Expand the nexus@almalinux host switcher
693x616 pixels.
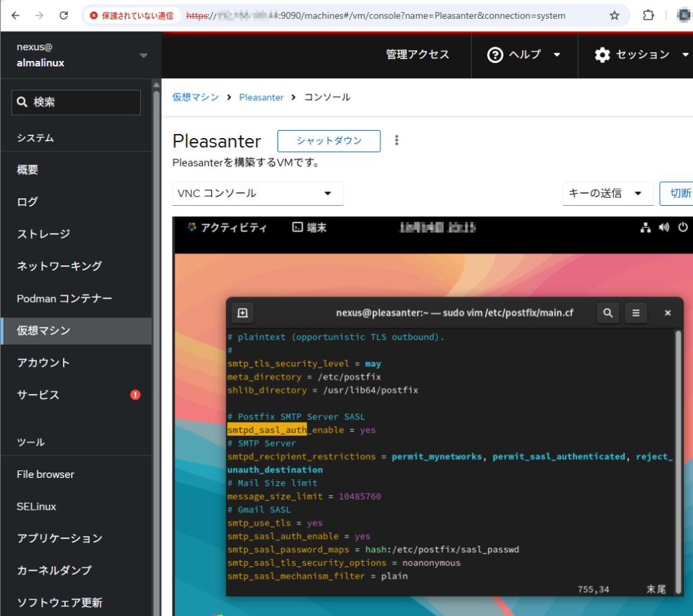(x=143, y=55)
